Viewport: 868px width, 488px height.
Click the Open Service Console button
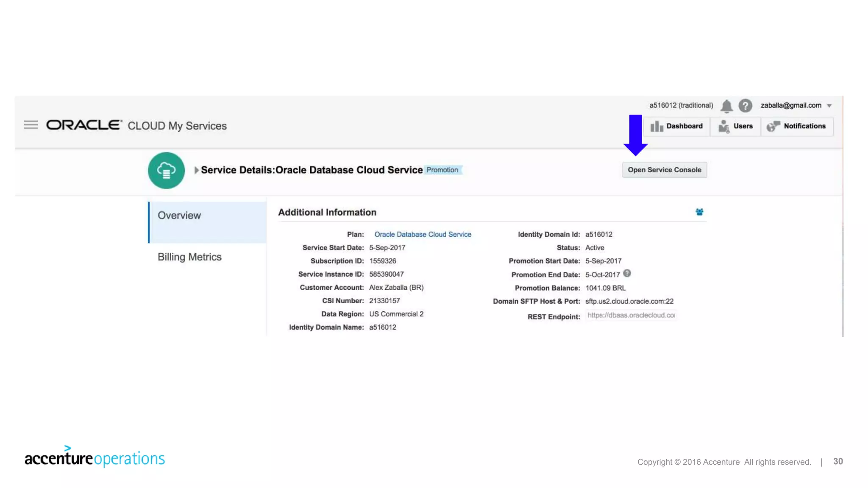(x=664, y=170)
